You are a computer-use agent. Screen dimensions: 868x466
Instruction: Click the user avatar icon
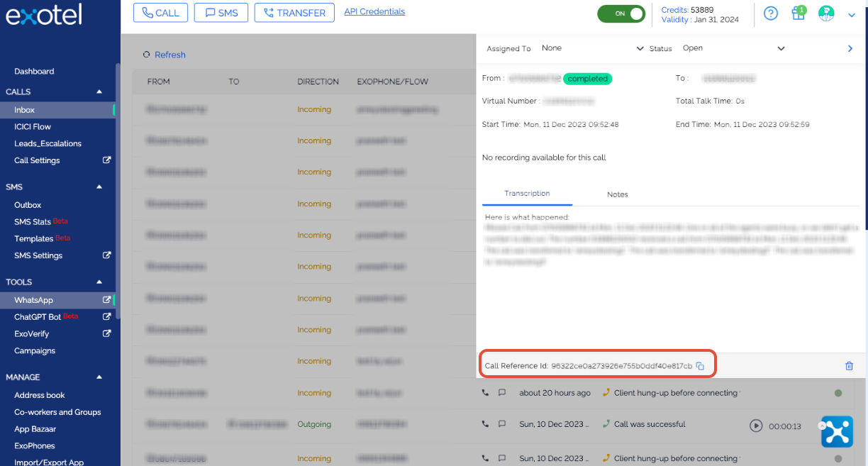point(825,13)
